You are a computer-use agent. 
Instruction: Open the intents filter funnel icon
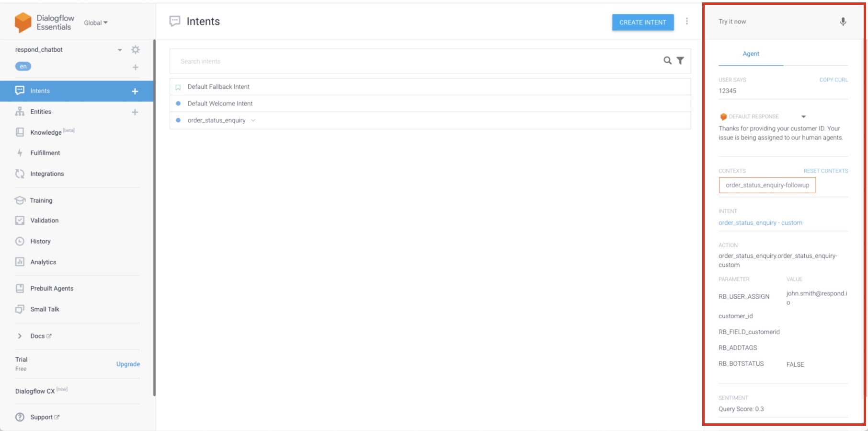point(680,60)
